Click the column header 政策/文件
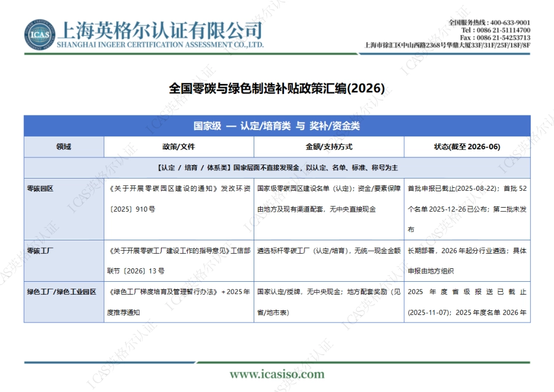 pyautogui.click(x=179, y=146)
